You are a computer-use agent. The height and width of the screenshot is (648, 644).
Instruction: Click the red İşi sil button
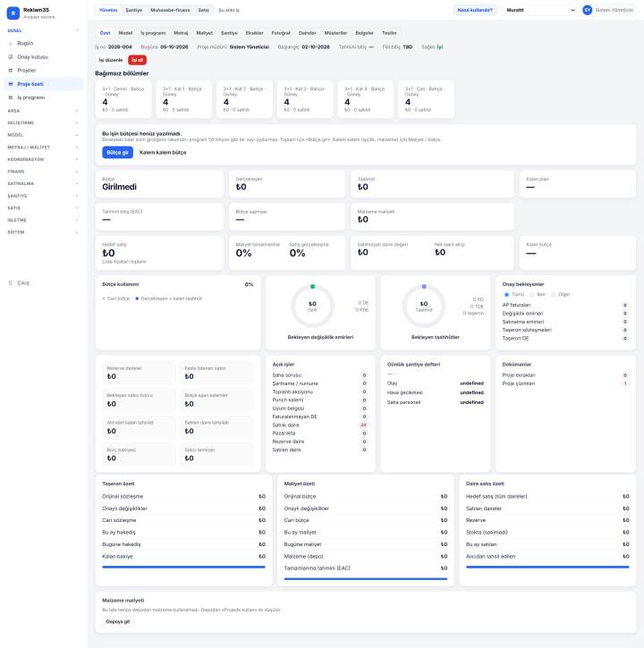(x=138, y=60)
